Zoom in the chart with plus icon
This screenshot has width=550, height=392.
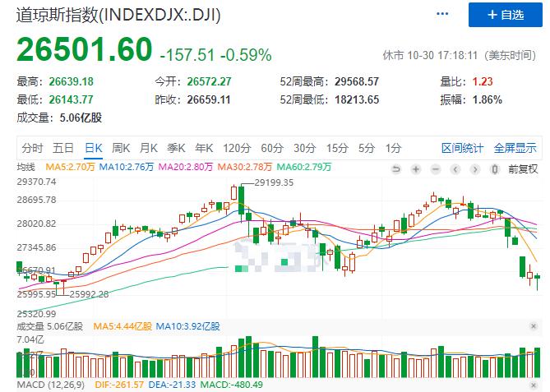point(416,170)
